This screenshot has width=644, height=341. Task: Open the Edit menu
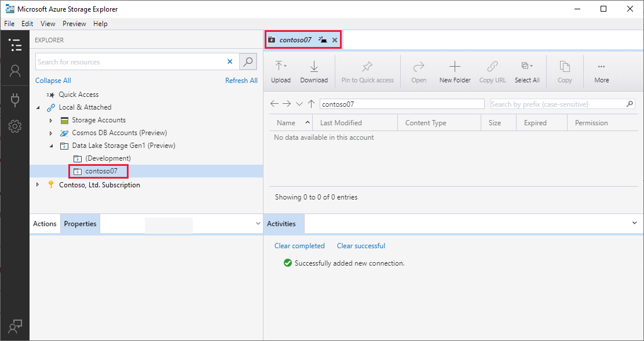[x=27, y=23]
